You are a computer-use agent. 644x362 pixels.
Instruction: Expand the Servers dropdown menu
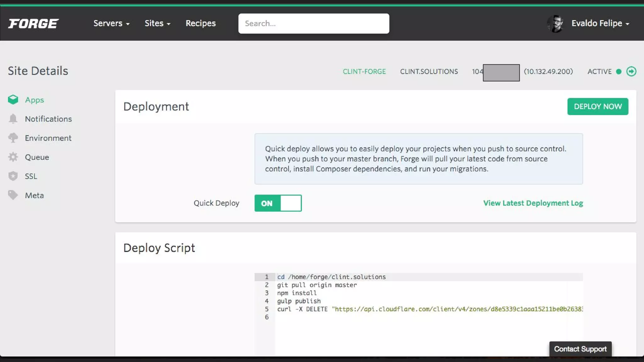point(111,23)
